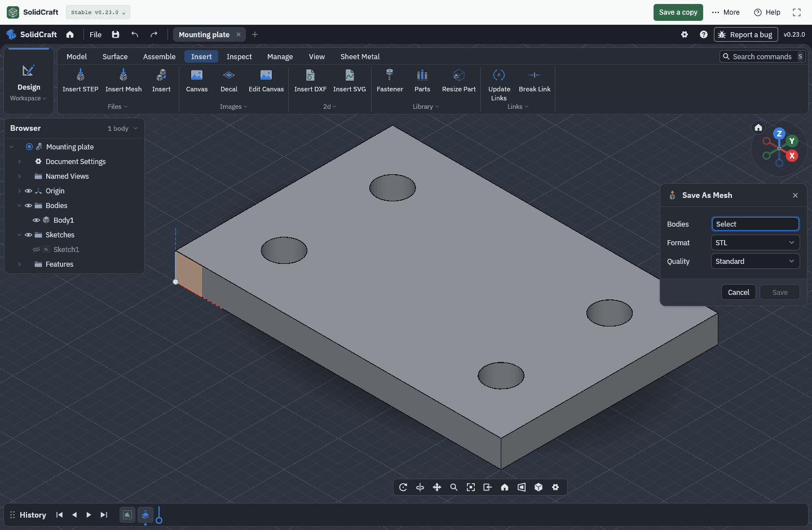Toggle visibility of the Bodies folder
This screenshot has width=812, height=530.
[x=28, y=206]
